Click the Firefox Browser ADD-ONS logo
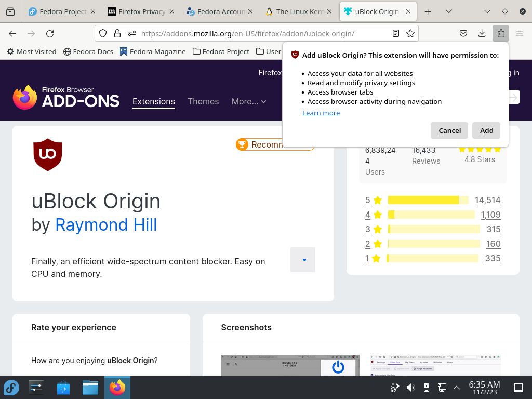 pos(66,97)
